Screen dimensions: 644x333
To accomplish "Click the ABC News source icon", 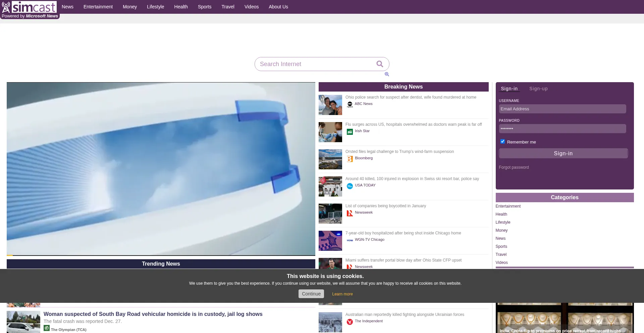I will tap(350, 104).
